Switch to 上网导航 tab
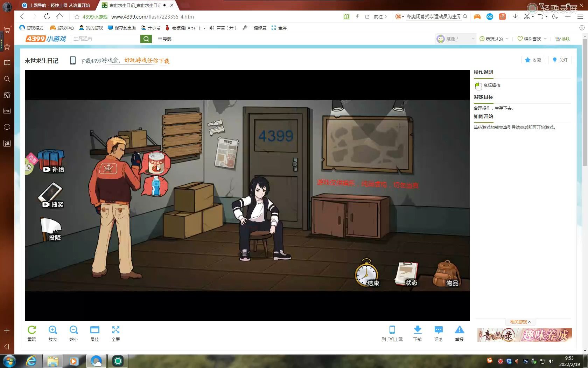Screen dimensions: 588x368 point(56,5)
